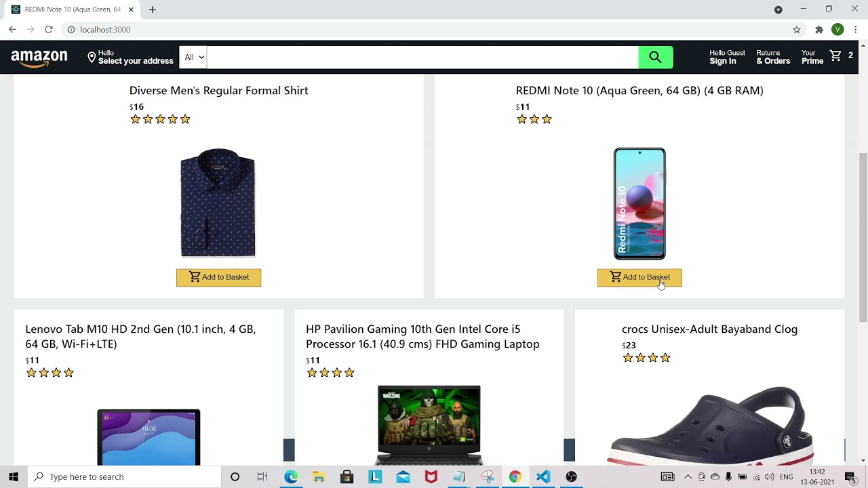
Task: Add the REDMI Note 10 to basket
Action: [639, 277]
